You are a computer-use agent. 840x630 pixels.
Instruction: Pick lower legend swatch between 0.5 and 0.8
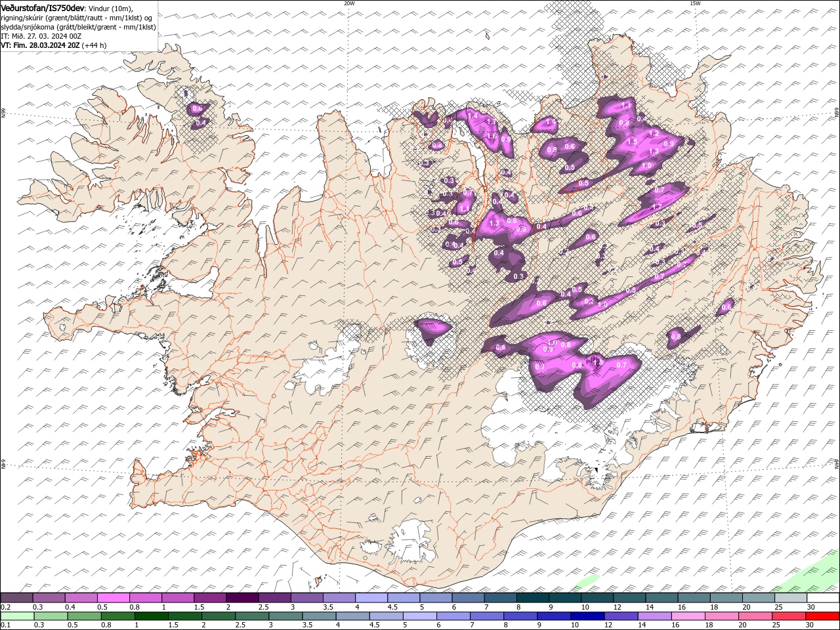tap(84, 616)
